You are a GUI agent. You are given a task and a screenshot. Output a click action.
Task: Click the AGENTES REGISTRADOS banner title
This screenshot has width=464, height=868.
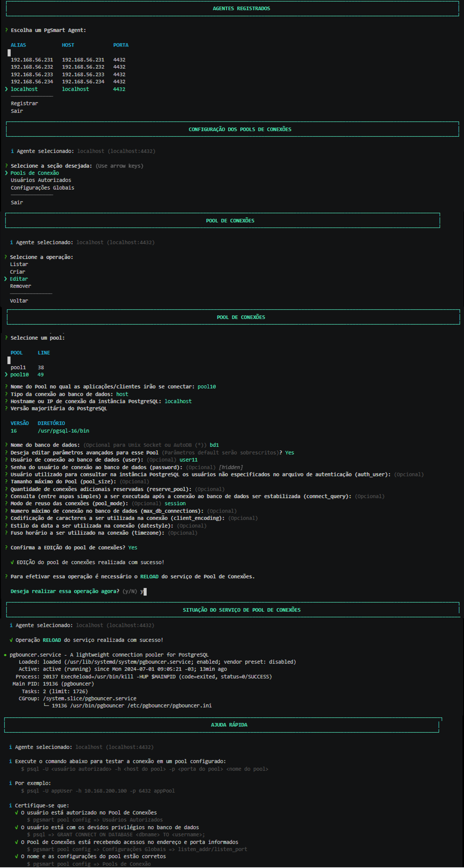tap(241, 8)
